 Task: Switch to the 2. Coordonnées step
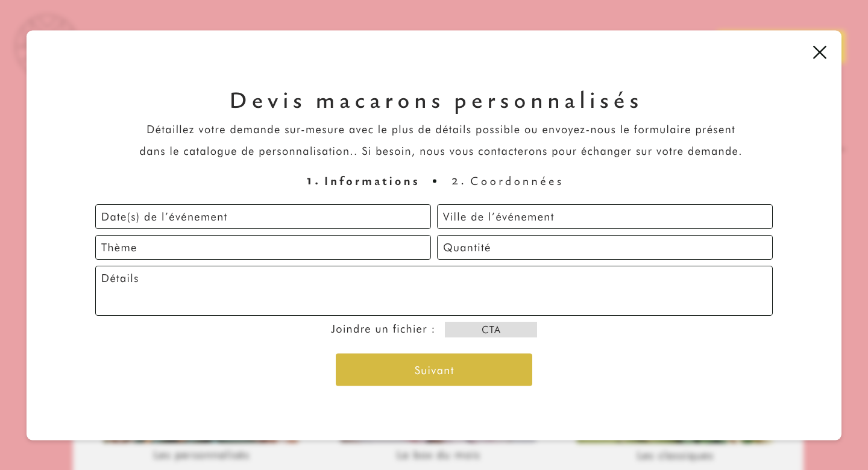point(507,181)
